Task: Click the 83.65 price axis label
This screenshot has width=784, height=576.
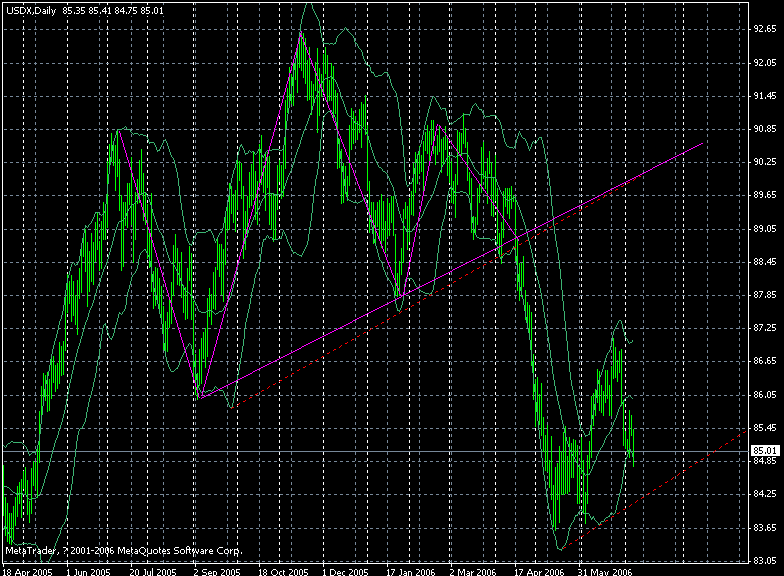Action: 766,528
